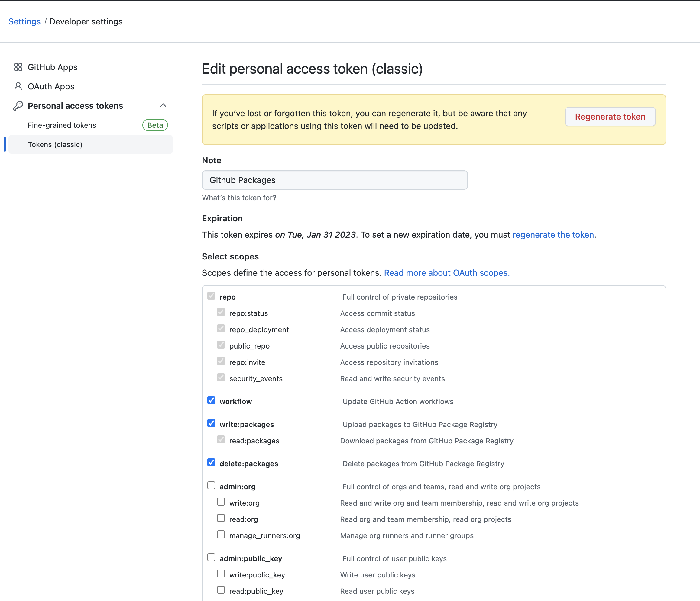Image resolution: width=700 pixels, height=601 pixels.
Task: Uncheck the workflow scope checkbox
Action: click(x=211, y=400)
